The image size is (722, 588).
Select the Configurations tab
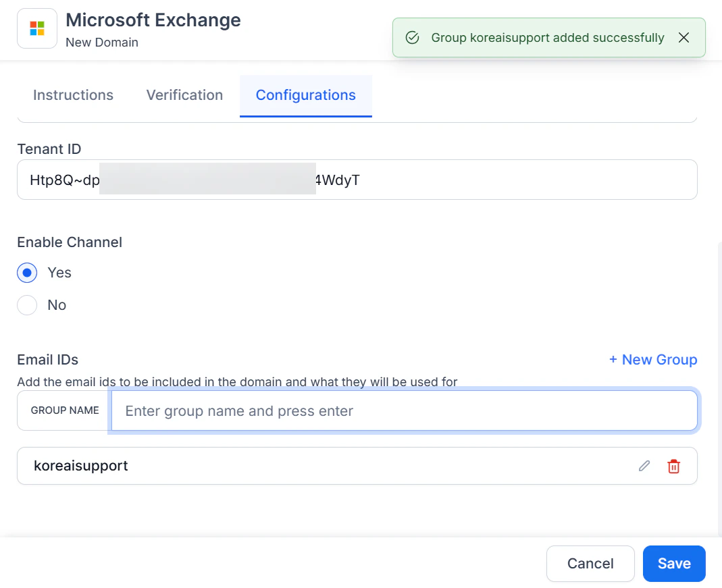(x=305, y=95)
